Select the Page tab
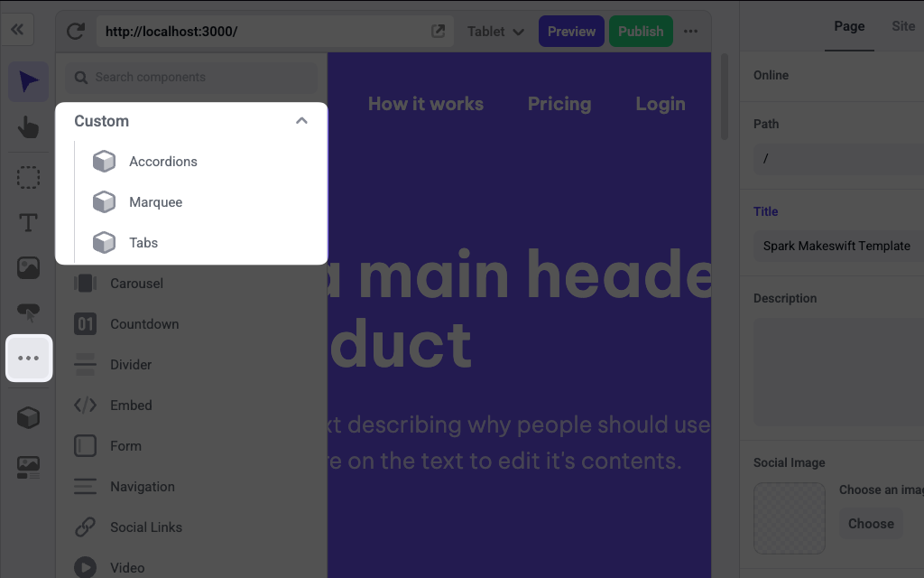Viewport: 924px width, 578px height. 849,26
